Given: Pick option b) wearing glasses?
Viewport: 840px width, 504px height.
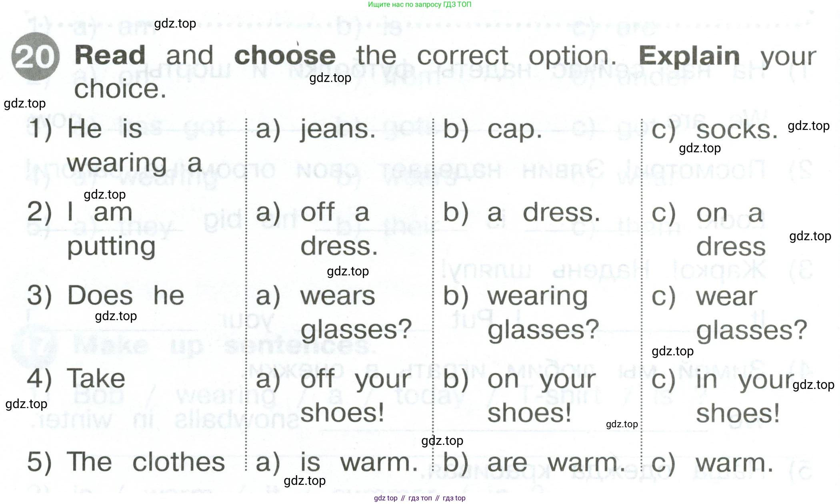Looking at the screenshot, I should (x=521, y=313).
